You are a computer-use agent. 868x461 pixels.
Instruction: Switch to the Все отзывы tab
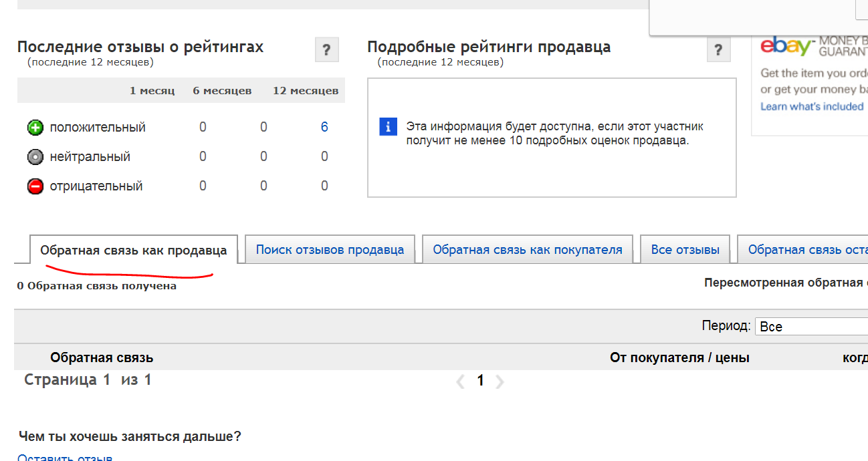point(685,250)
